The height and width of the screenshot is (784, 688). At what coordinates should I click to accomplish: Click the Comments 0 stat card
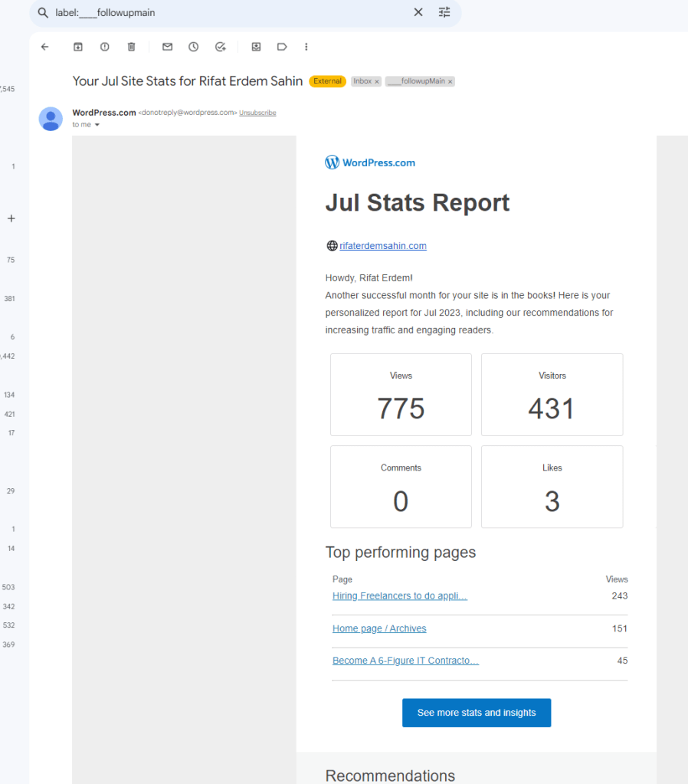coord(401,487)
